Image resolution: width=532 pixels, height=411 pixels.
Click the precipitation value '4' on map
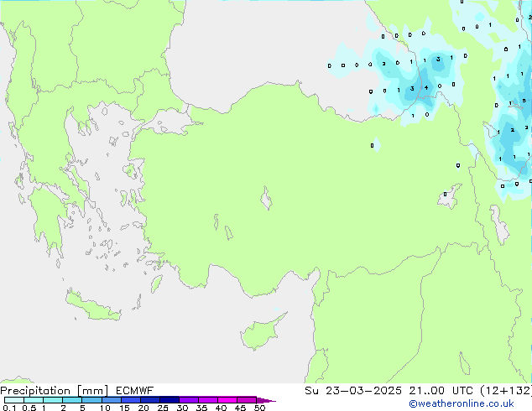(426, 87)
